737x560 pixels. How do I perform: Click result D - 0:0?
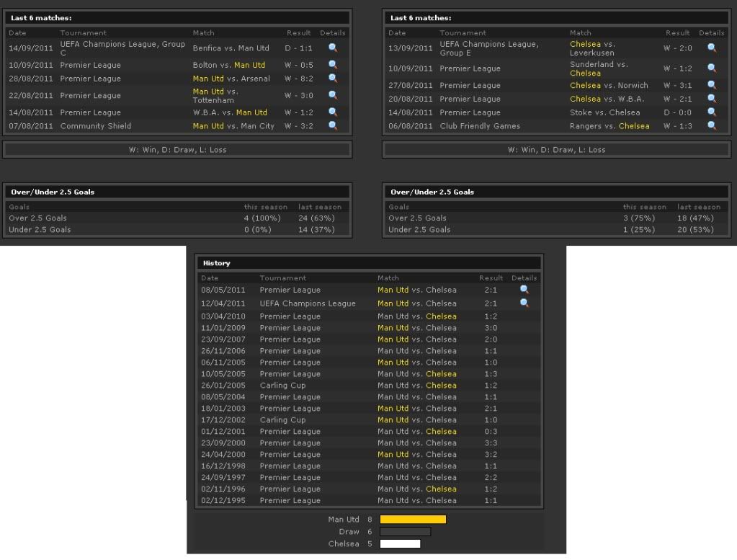pyautogui.click(x=677, y=112)
